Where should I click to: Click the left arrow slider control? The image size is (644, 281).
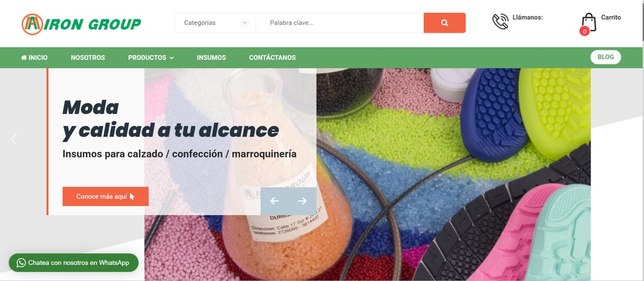point(274,201)
